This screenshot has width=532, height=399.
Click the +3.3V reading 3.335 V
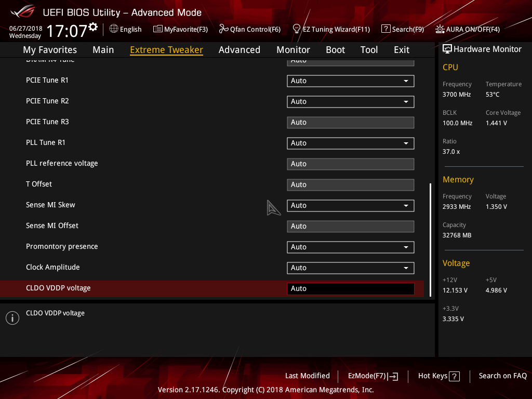pos(453,319)
